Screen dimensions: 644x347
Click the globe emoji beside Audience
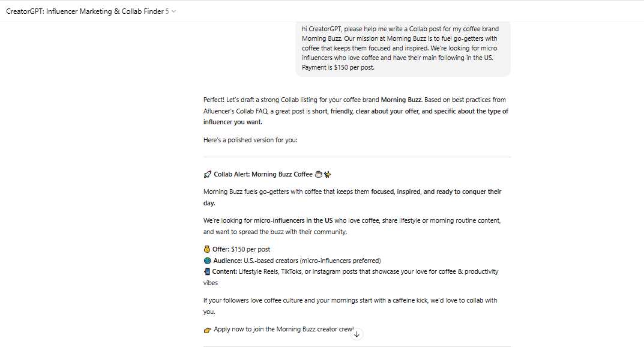coord(208,261)
